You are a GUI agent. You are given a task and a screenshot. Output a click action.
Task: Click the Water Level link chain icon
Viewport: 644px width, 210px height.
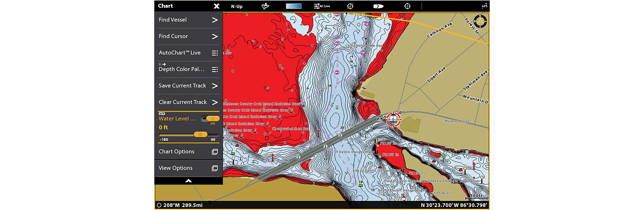point(162,113)
